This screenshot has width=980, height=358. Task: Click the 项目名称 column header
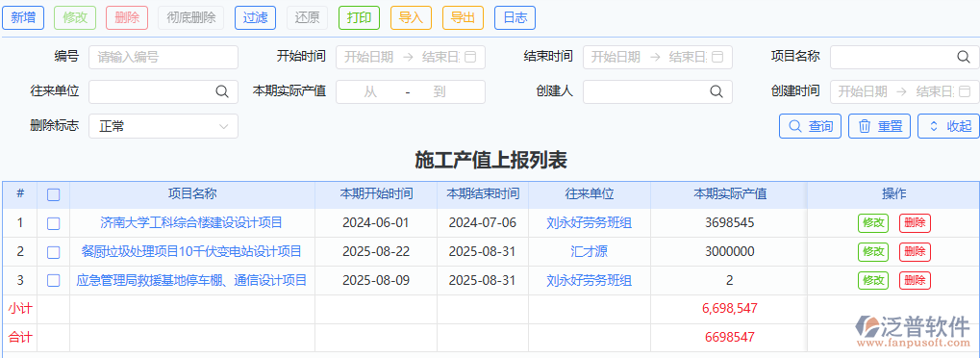(192, 194)
